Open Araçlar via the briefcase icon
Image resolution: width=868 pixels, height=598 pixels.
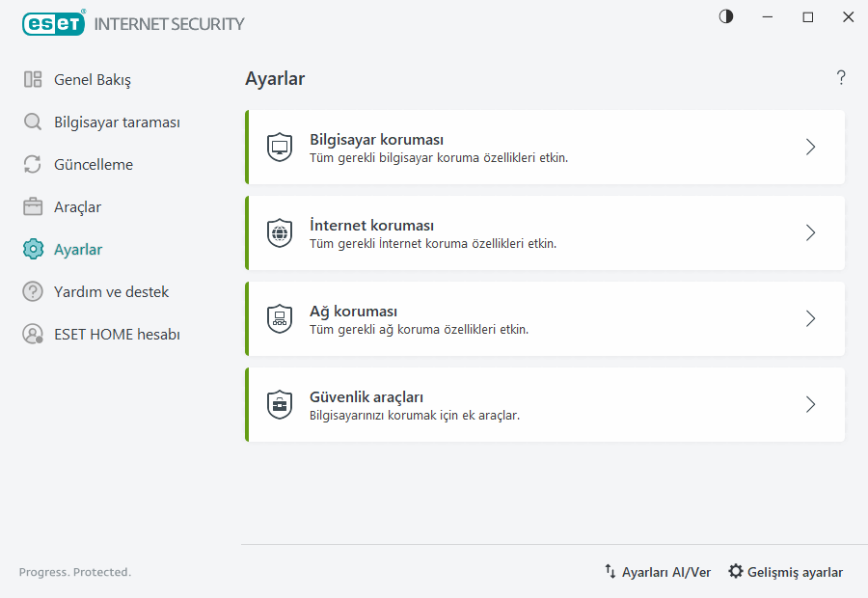coord(31,206)
